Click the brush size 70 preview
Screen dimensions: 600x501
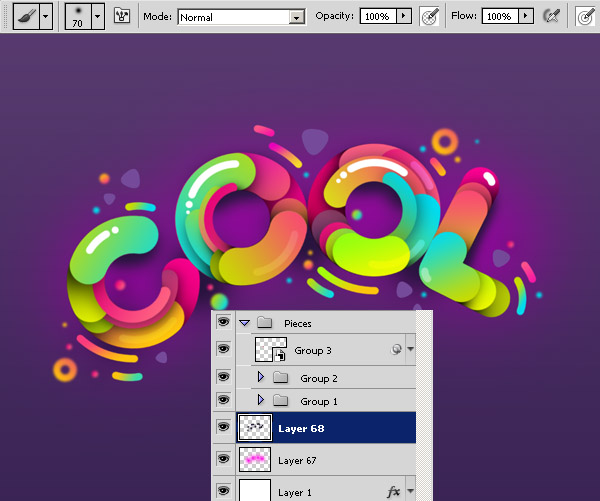click(78, 16)
